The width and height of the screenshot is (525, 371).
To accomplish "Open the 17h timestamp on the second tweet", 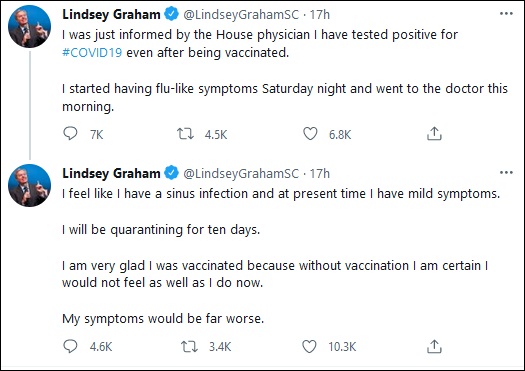I will [x=320, y=173].
